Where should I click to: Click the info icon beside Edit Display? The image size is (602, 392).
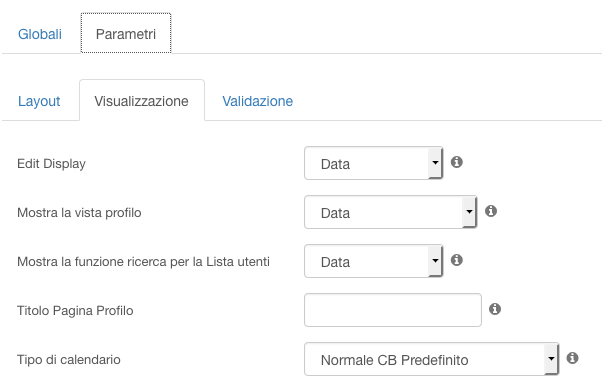tap(456, 162)
